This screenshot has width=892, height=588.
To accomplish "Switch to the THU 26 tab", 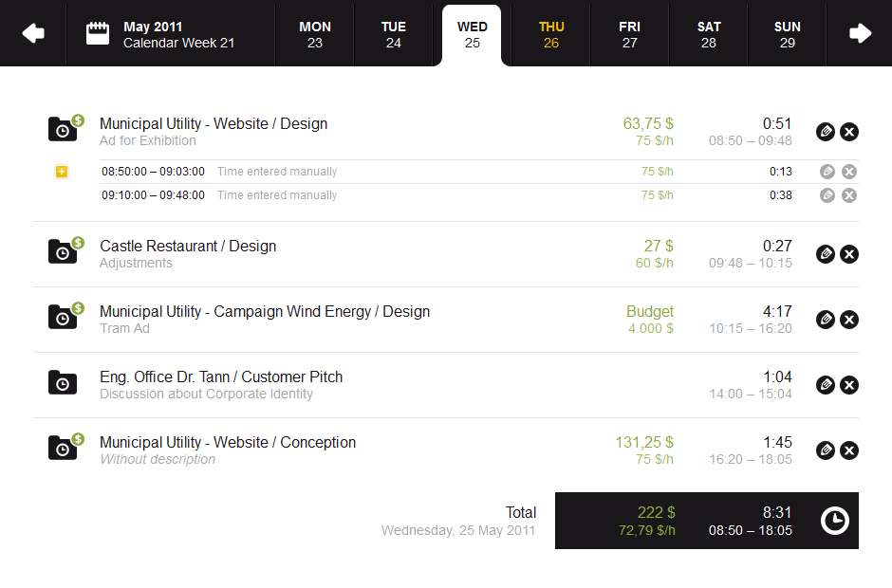I will pyautogui.click(x=551, y=34).
